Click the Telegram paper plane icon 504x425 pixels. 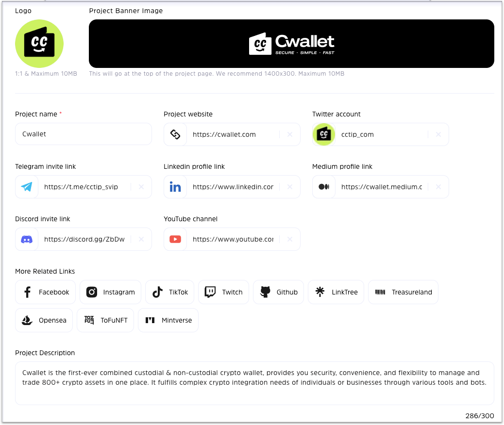(x=27, y=187)
